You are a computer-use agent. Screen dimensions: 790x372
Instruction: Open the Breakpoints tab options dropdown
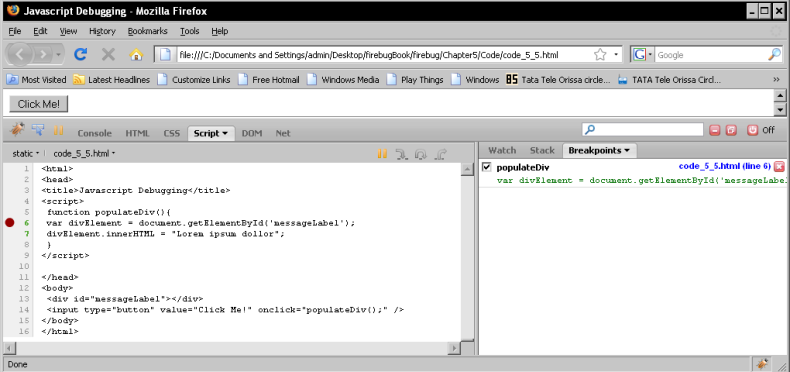coord(627,150)
